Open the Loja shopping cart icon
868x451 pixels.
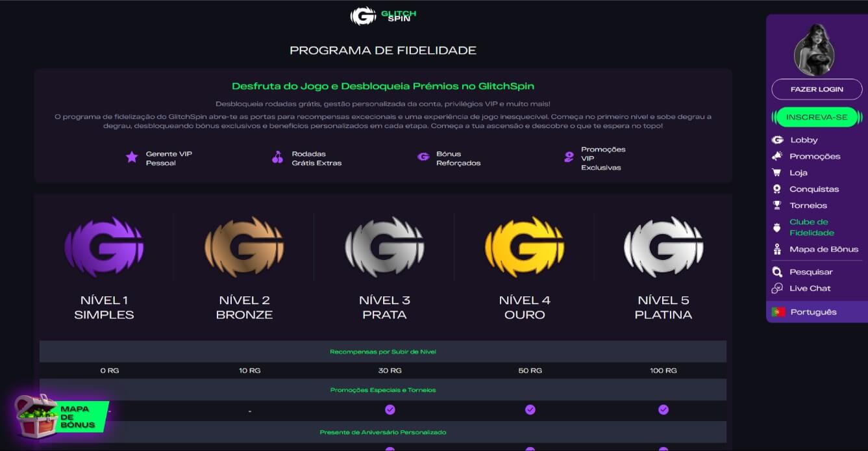pos(777,172)
